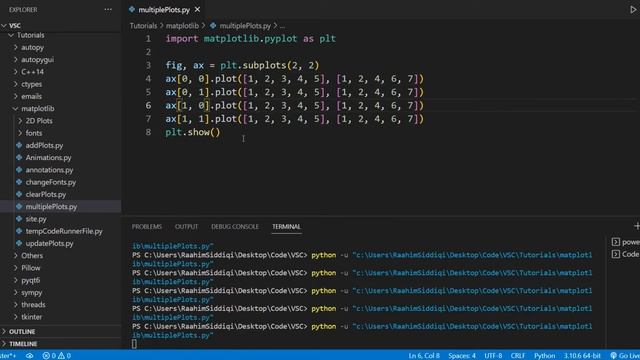The width and height of the screenshot is (640, 360).
Task: Open site.py file
Action: (x=36, y=219)
